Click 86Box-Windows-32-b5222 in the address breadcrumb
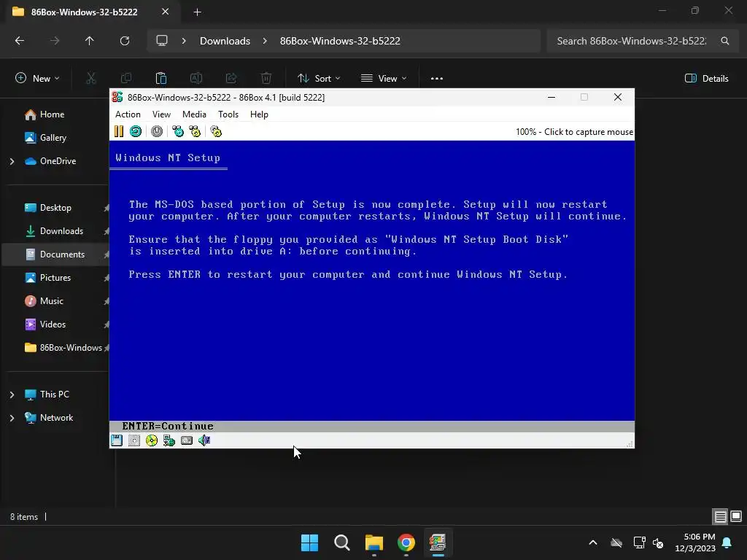Image resolution: width=747 pixels, height=560 pixels. coord(340,41)
